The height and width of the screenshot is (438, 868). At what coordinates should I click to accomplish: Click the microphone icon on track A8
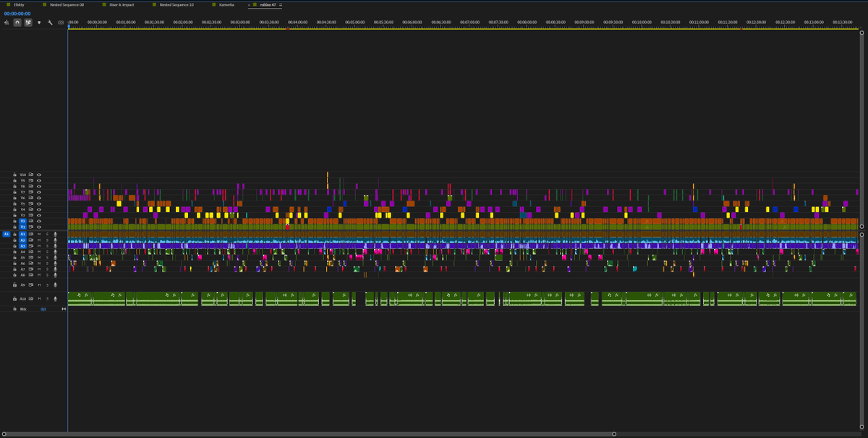point(56,274)
